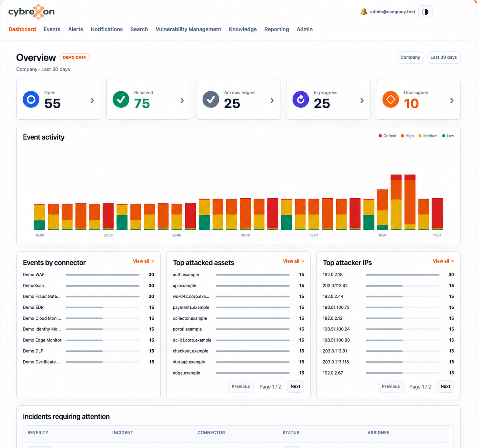Viewport: 477px width, 448px height.
Task: Expand the Resolved card chevron
Action: [x=182, y=100]
